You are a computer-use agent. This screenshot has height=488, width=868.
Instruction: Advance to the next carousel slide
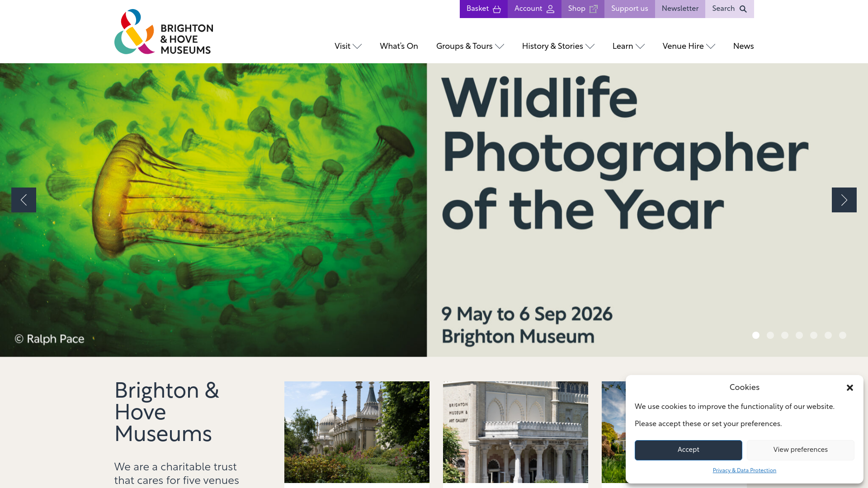pyautogui.click(x=844, y=200)
